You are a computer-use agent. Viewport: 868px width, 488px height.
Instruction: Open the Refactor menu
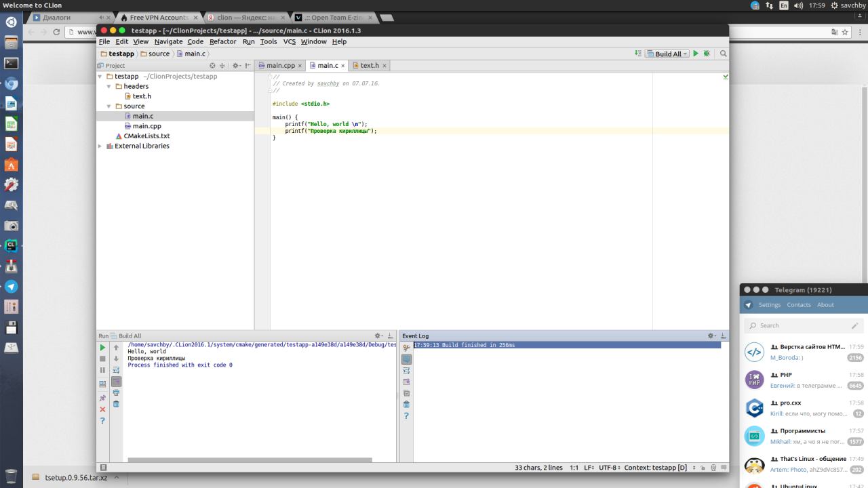(x=222, y=41)
